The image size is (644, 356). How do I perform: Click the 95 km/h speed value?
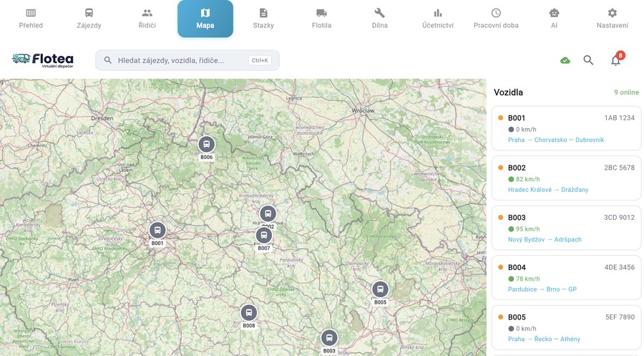tap(528, 229)
